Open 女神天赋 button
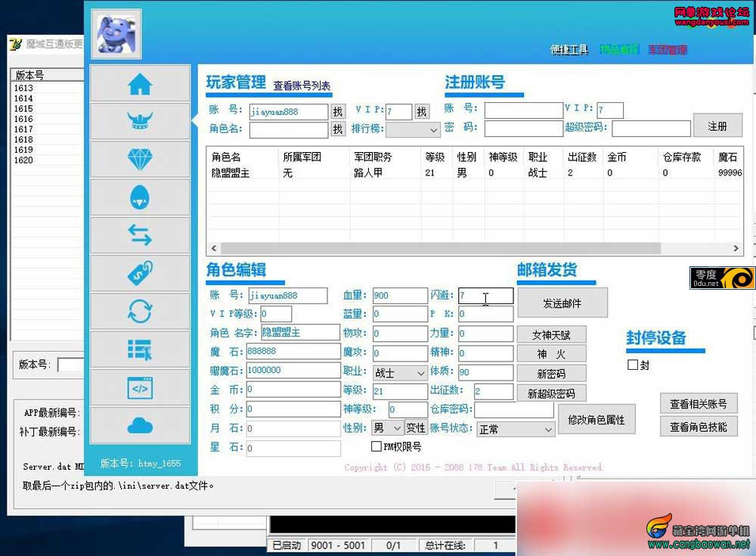This screenshot has height=556, width=756. [x=552, y=335]
